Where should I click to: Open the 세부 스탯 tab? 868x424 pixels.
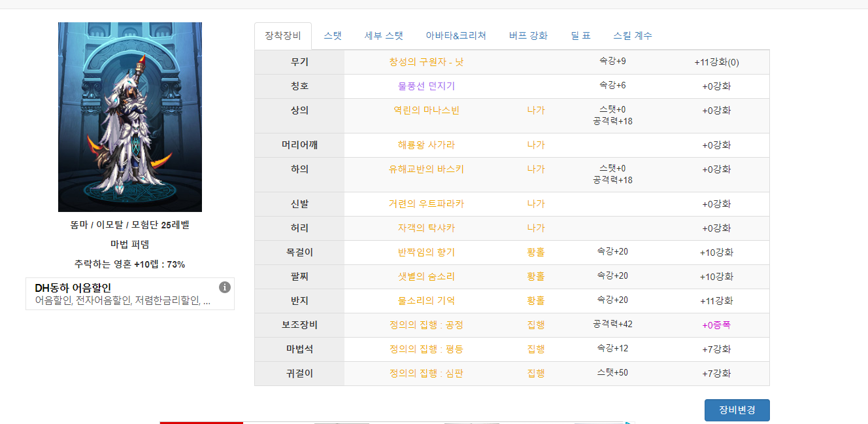(384, 36)
